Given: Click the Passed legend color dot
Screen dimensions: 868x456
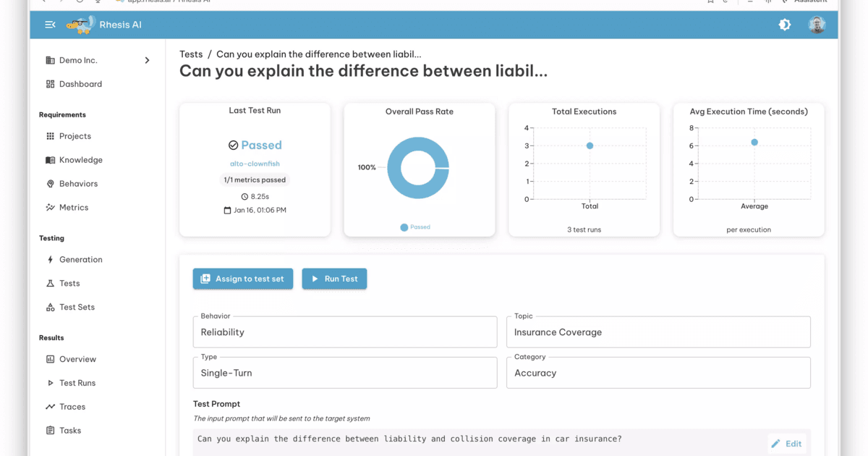Looking at the screenshot, I should coord(404,227).
